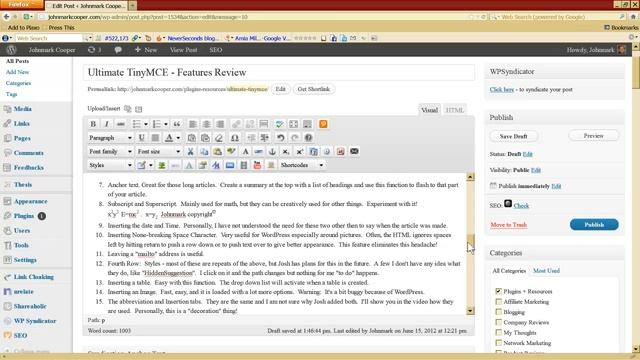The image size is (640, 360).
Task: Open the editor Help icon
Action: point(309,138)
